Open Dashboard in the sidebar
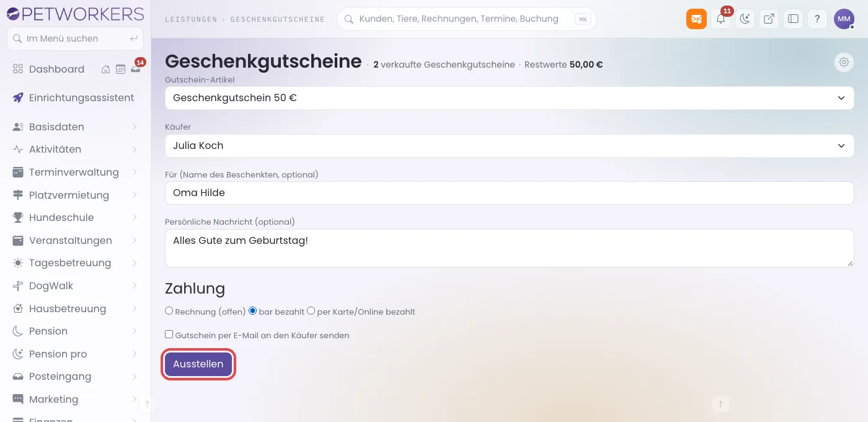868x422 pixels. (x=56, y=69)
